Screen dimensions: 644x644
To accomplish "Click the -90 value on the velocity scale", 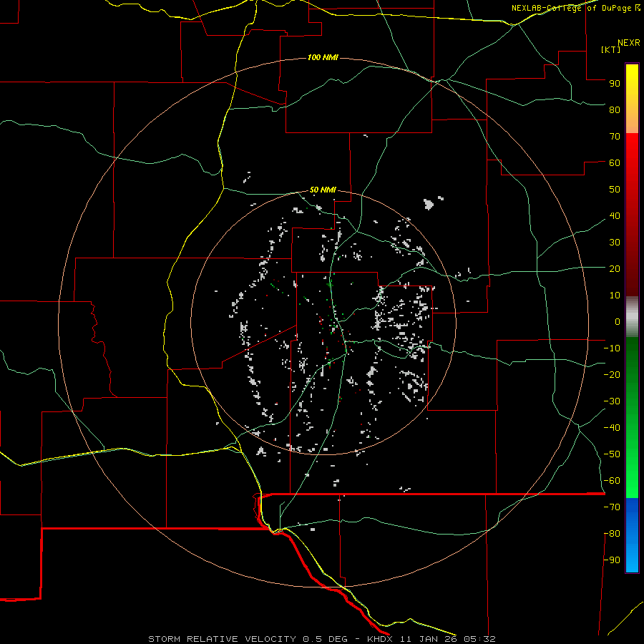I will click(612, 560).
